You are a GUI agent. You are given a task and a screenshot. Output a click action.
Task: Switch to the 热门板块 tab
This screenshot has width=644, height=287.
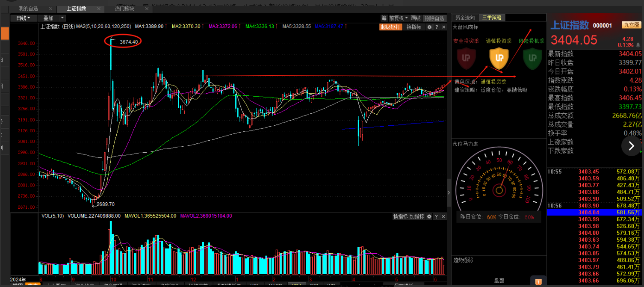[x=124, y=9]
